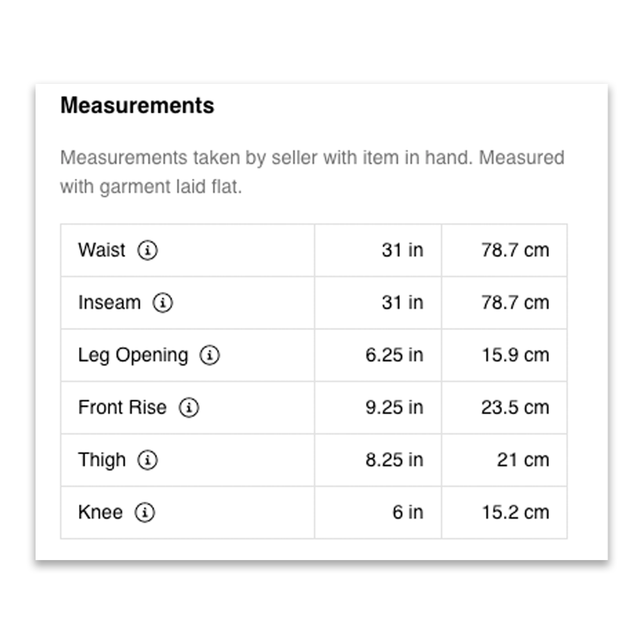Click the Measurements heading

tap(137, 105)
